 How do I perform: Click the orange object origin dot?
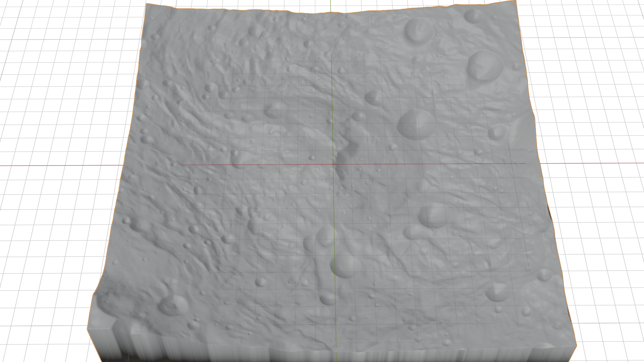click(x=333, y=164)
